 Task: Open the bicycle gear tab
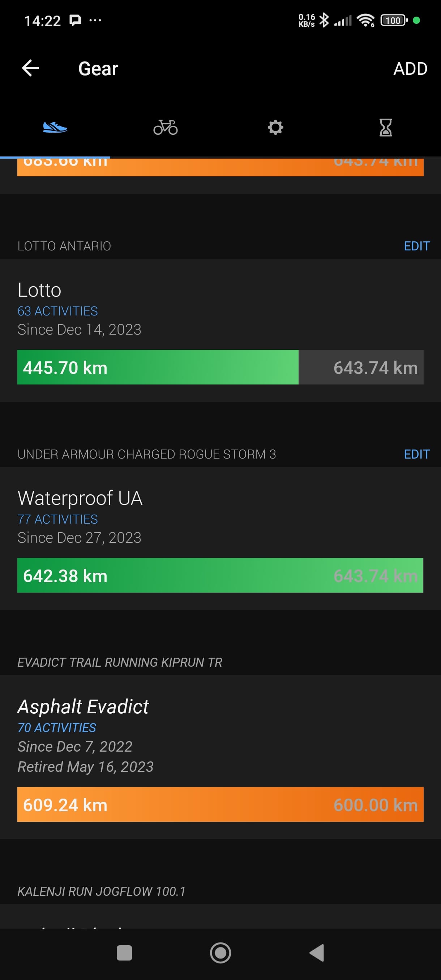(x=166, y=127)
